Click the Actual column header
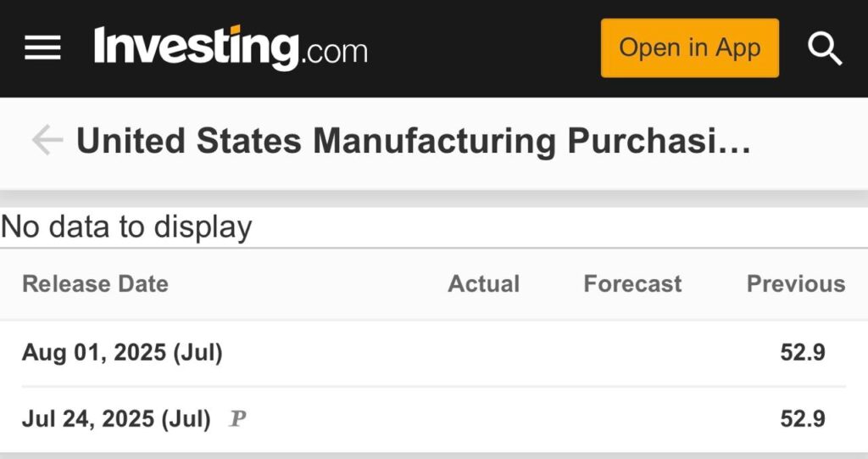Image resolution: width=868 pixels, height=459 pixels. (x=484, y=284)
